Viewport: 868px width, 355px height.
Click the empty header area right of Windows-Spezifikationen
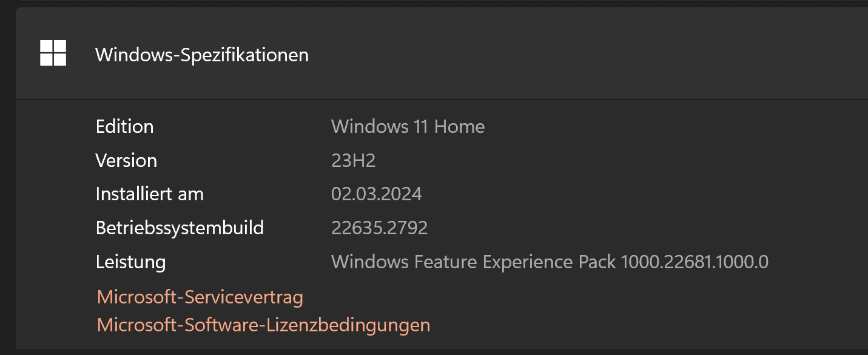576,55
